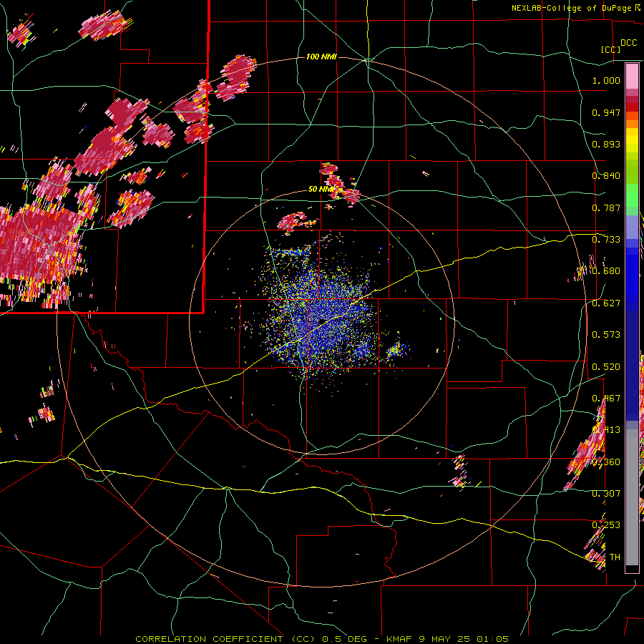This screenshot has height=644, width=644.
Task: Select the 0.360 scale value
Action: [x=606, y=462]
